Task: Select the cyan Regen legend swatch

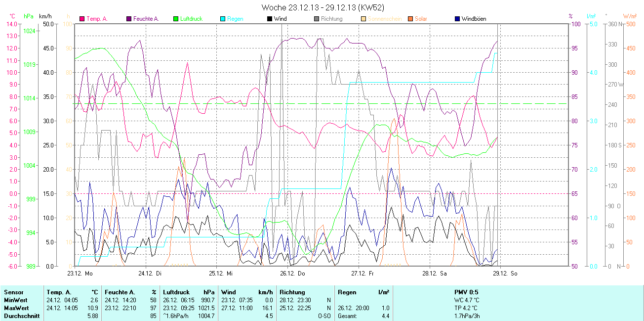Action: (x=223, y=19)
